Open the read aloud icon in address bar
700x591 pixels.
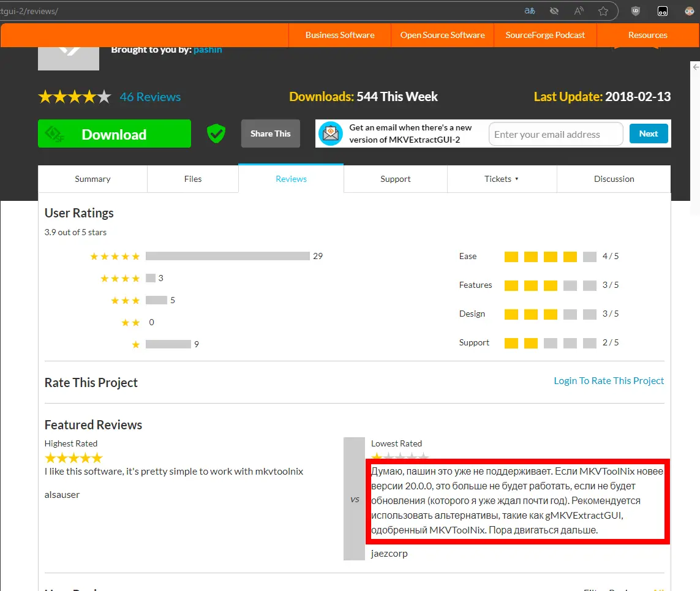pyautogui.click(x=579, y=11)
